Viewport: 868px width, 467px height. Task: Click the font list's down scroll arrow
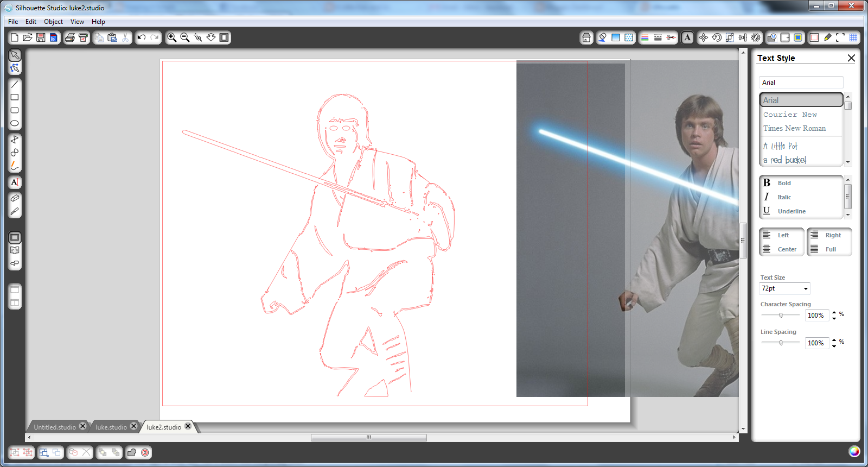(848, 162)
